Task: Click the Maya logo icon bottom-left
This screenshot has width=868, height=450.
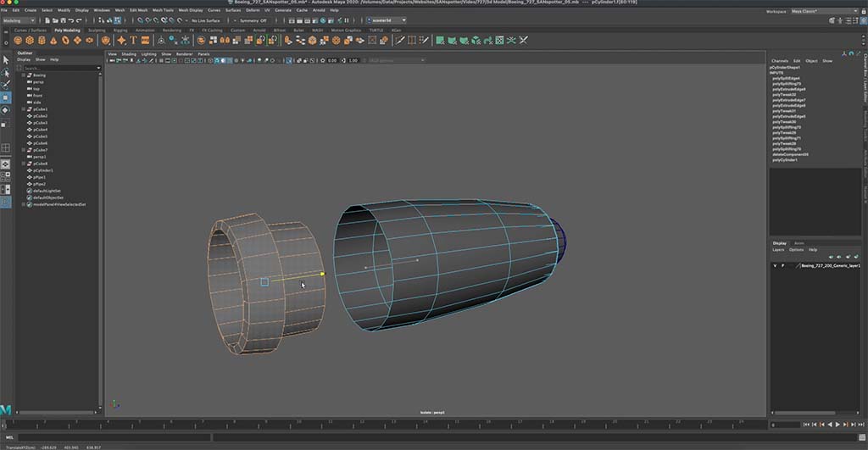Action: tap(6, 411)
